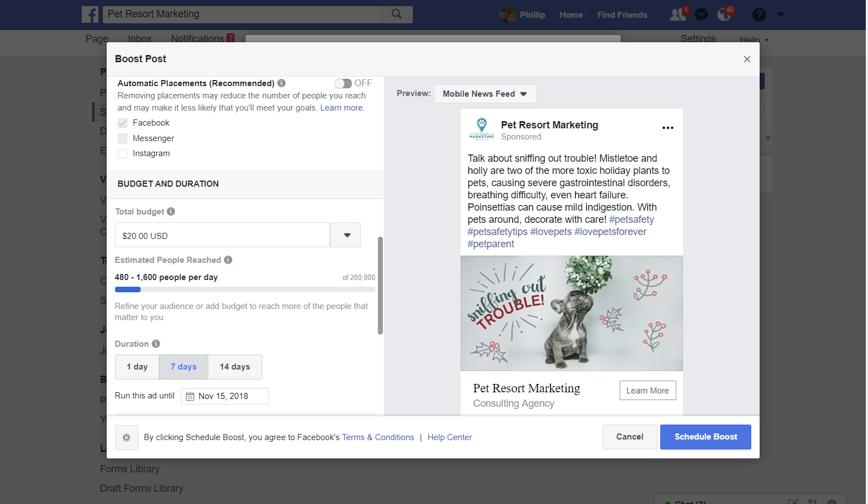868x504 pixels.
Task: Select the 14 days duration
Action: (235, 367)
